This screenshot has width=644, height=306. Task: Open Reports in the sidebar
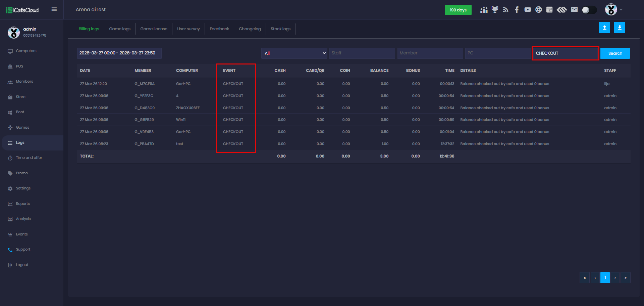point(23,204)
